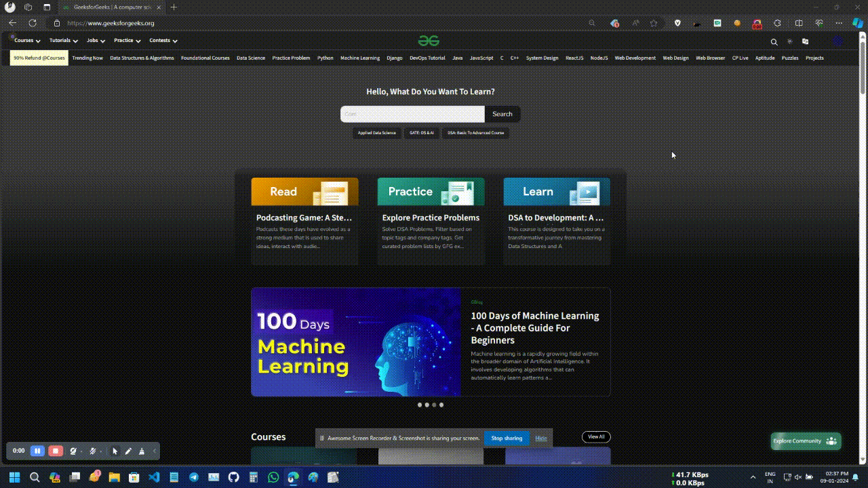Select Trending Now in the topic bar
Viewport: 868px width, 488px height.
87,58
